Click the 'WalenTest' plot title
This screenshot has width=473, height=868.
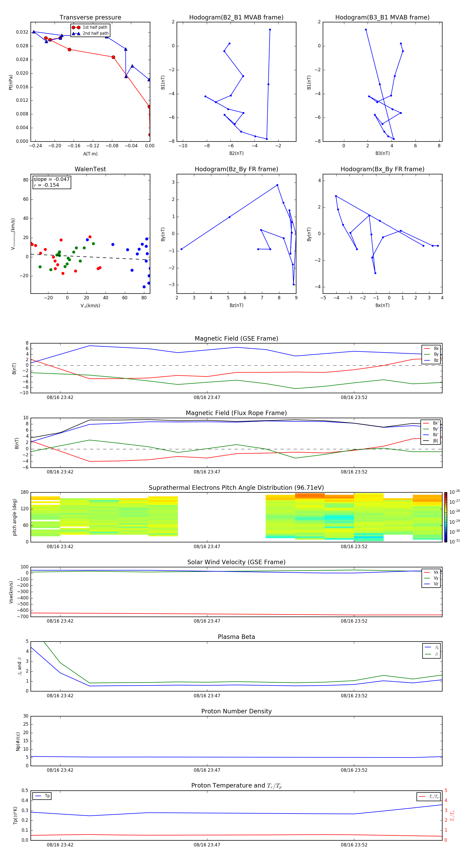[x=90, y=169]
